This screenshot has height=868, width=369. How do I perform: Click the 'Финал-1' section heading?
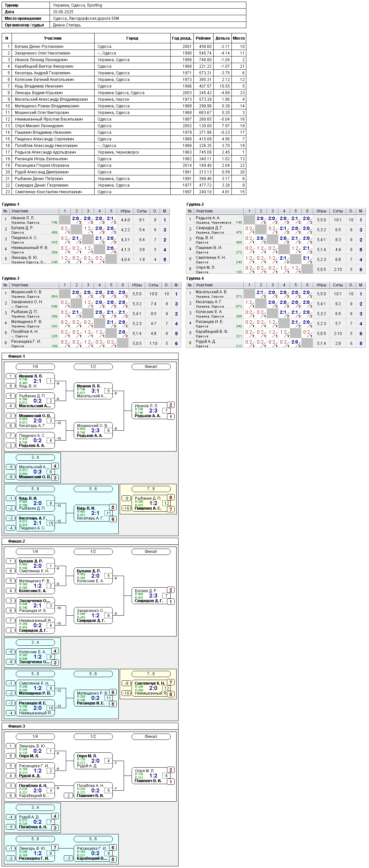pos(17,356)
